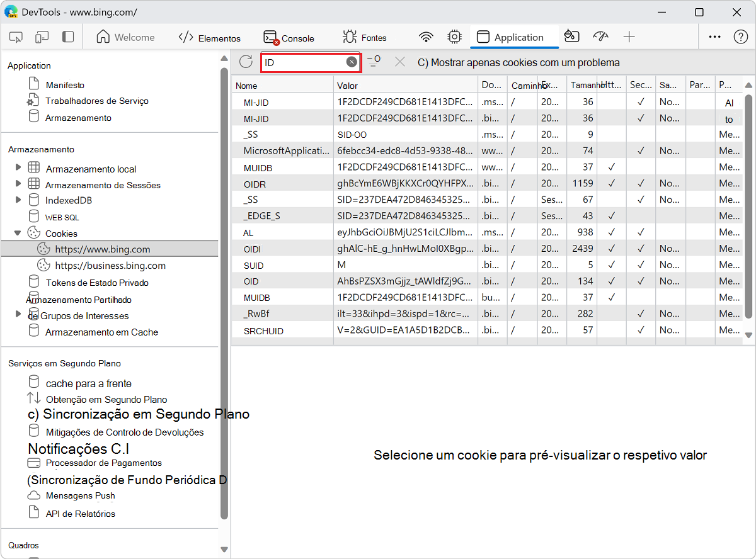The width and height of the screenshot is (756, 559).
Task: Collapse the Cookies tree section
Action: point(18,232)
